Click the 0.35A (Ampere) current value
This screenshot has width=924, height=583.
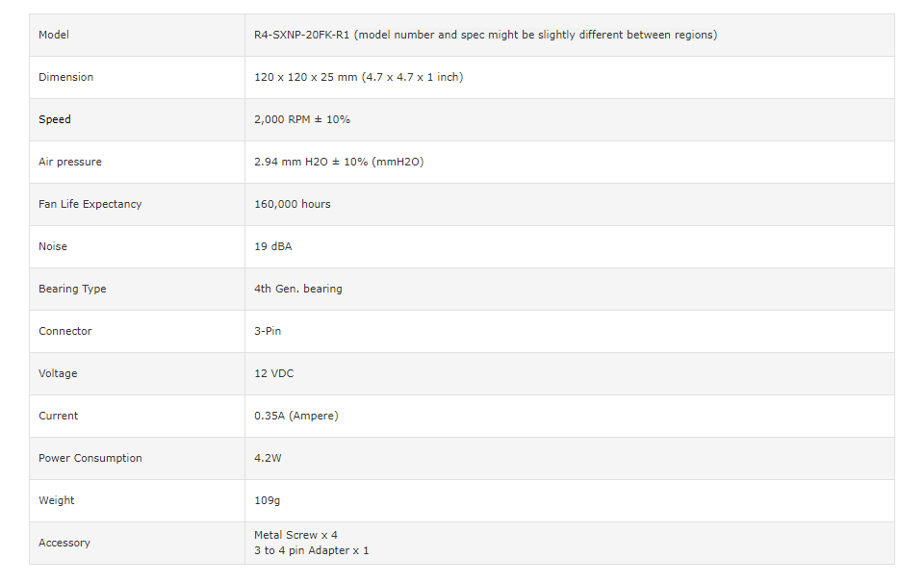296,417
